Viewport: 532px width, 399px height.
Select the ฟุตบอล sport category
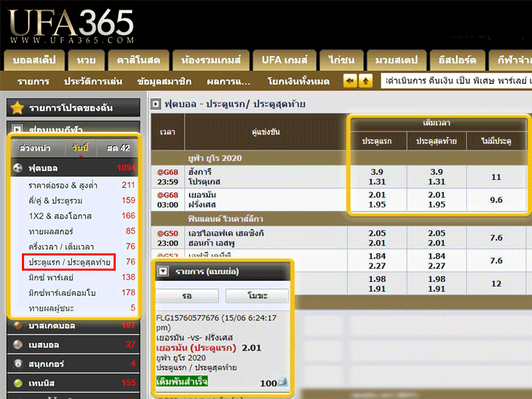click(x=74, y=168)
